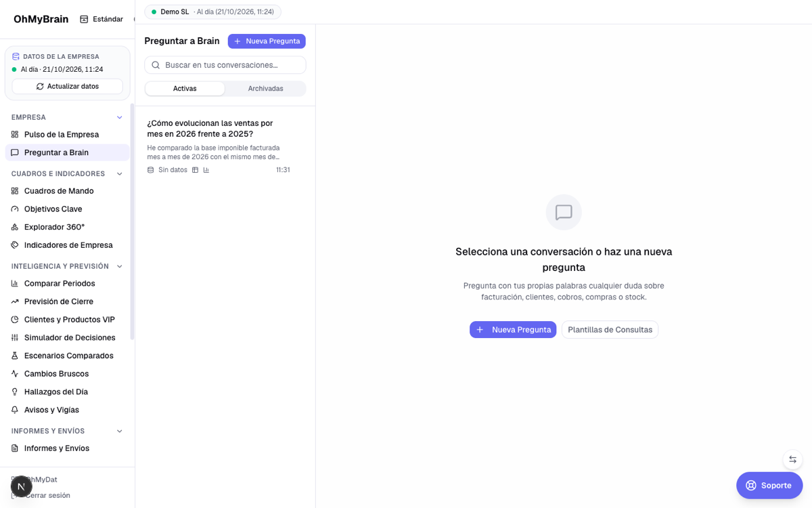Click the Informes y Envíos document icon

click(x=15, y=448)
